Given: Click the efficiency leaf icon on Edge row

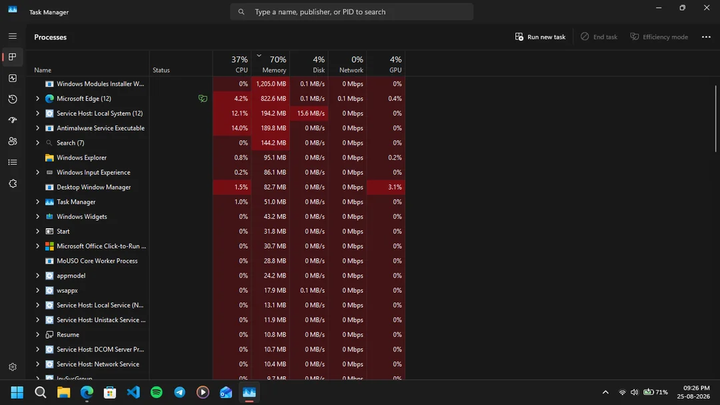Looking at the screenshot, I should coord(202,98).
